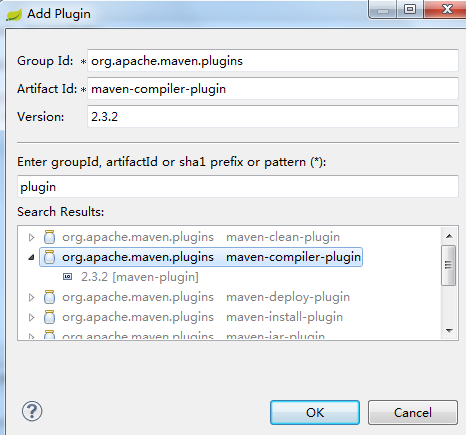Click the version icon next to 2.3.2
Screen dimensions: 466x435
[x=68, y=277]
